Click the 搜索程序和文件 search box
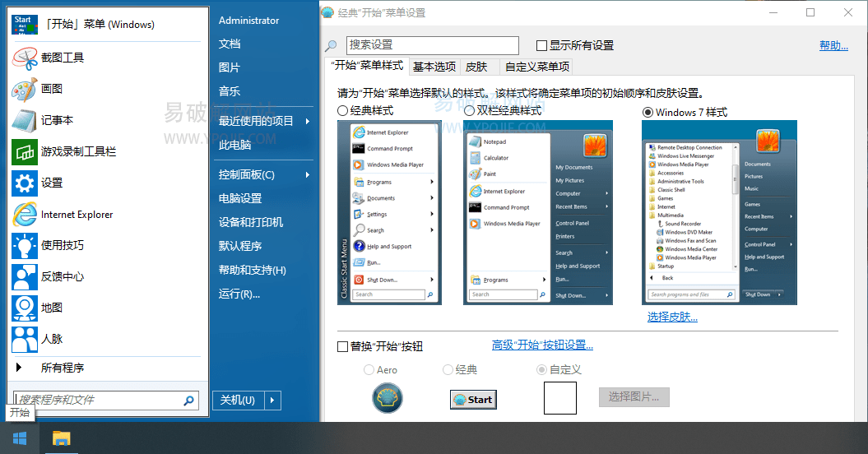The image size is (868, 454). click(104, 400)
